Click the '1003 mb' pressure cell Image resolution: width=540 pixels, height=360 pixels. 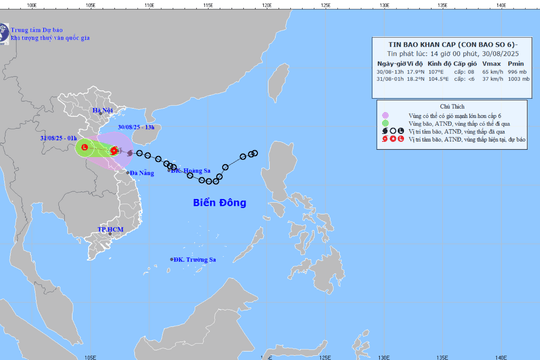(x=519, y=79)
